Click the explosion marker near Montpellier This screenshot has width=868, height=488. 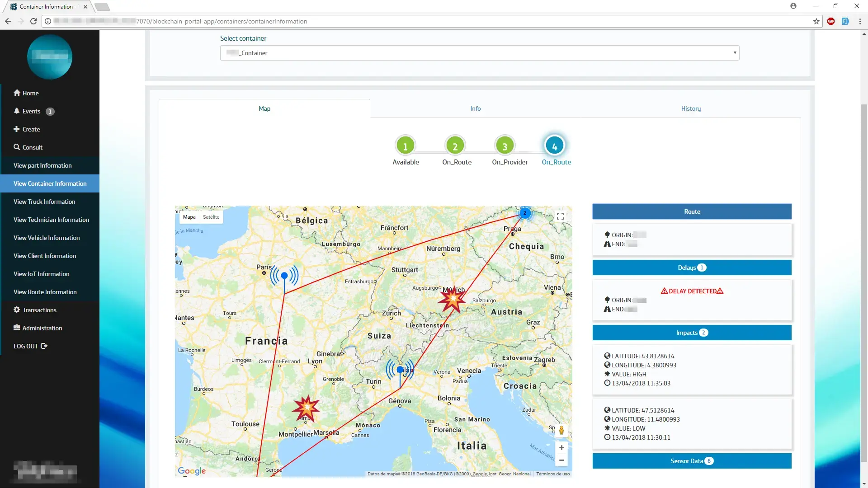point(307,408)
